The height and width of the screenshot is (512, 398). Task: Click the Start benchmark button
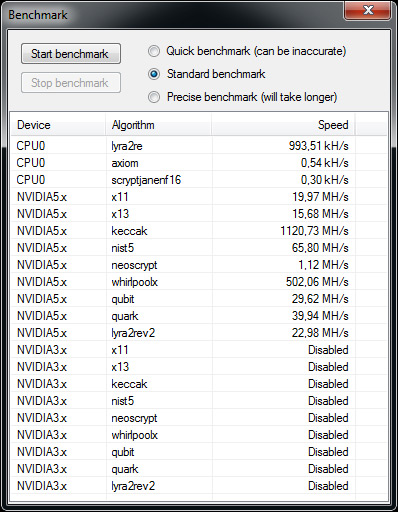[x=71, y=54]
